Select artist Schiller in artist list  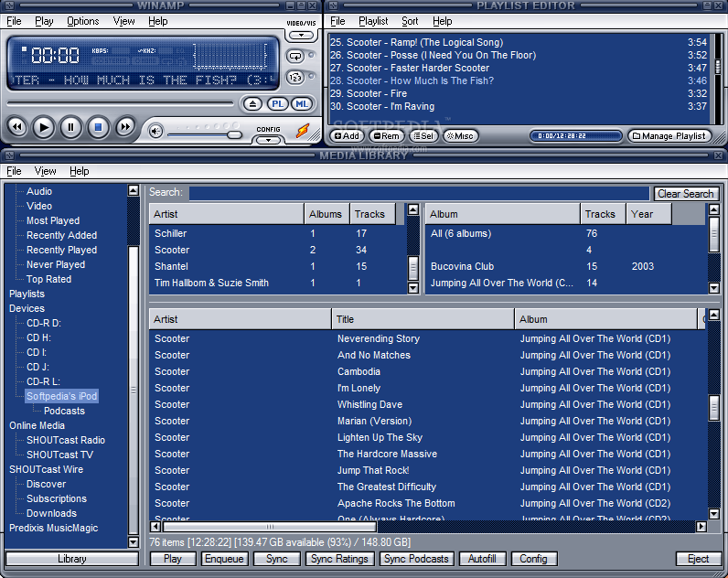pos(277,233)
